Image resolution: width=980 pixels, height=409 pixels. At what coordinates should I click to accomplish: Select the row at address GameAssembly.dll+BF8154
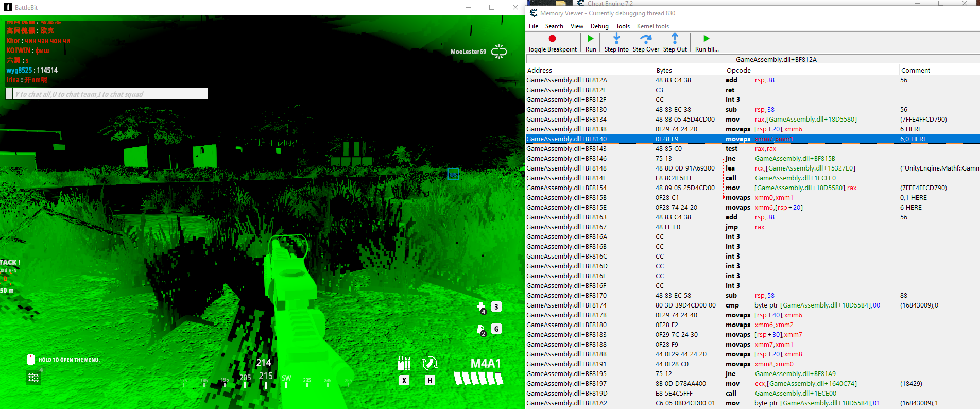pos(753,188)
